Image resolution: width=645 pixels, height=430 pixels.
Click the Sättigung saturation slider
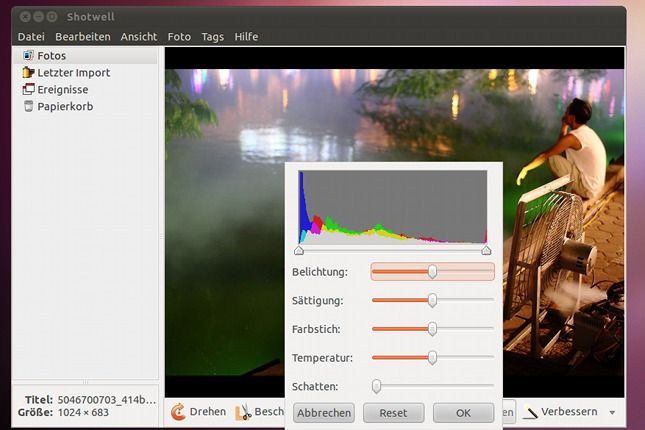click(432, 300)
